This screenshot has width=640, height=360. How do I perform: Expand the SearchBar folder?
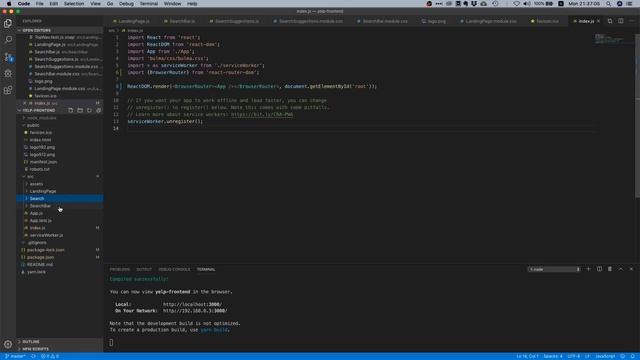(x=40, y=206)
